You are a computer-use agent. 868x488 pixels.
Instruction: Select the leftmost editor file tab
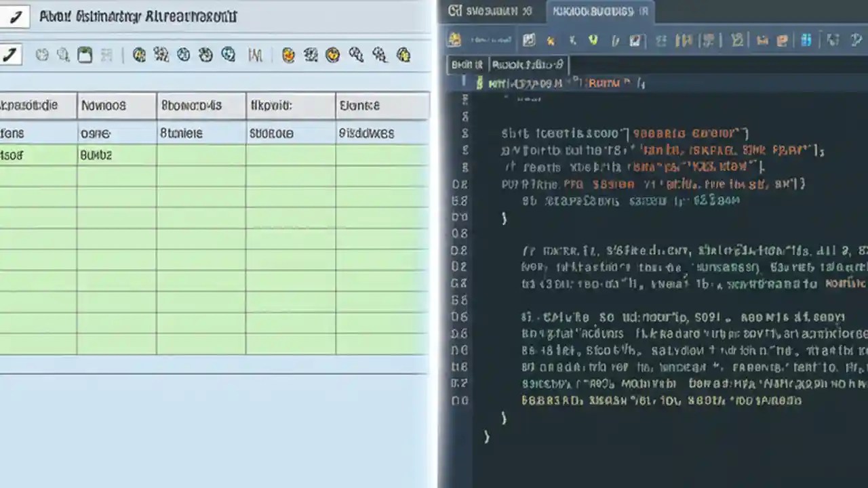tap(467, 64)
